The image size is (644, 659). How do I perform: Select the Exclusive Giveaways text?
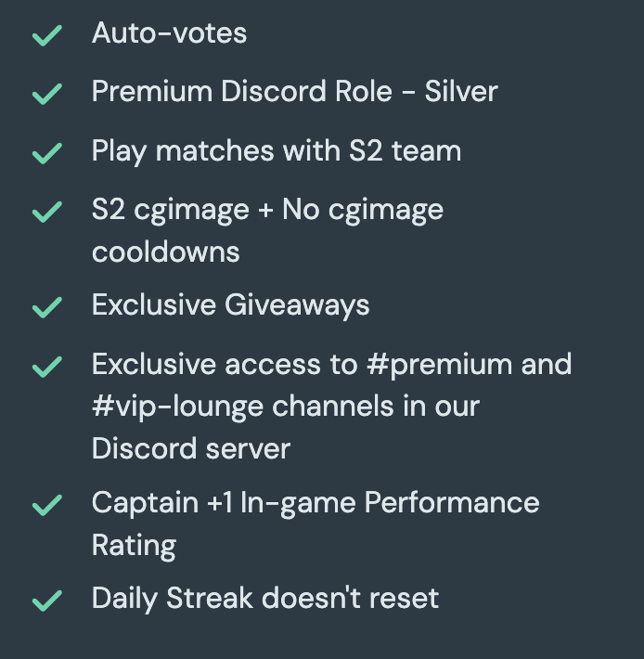(230, 305)
